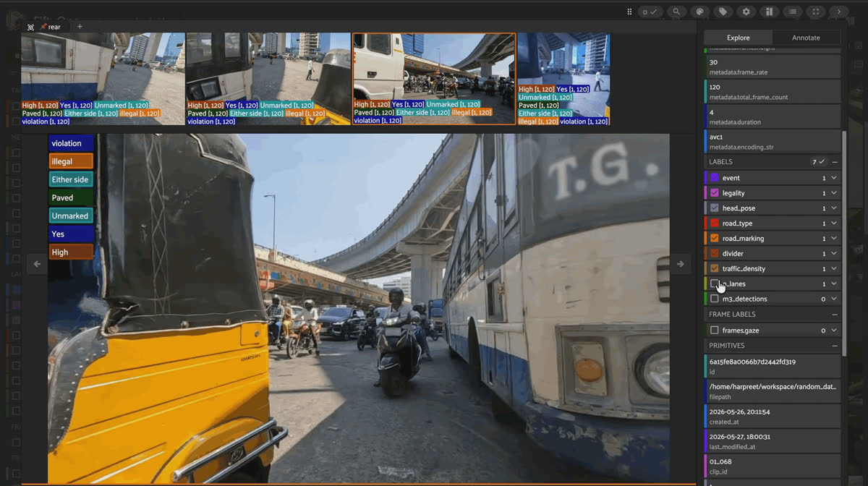Toggle fullscreen icon in toolbar
Image resolution: width=868 pixels, height=486 pixels.
pyautogui.click(x=816, y=12)
